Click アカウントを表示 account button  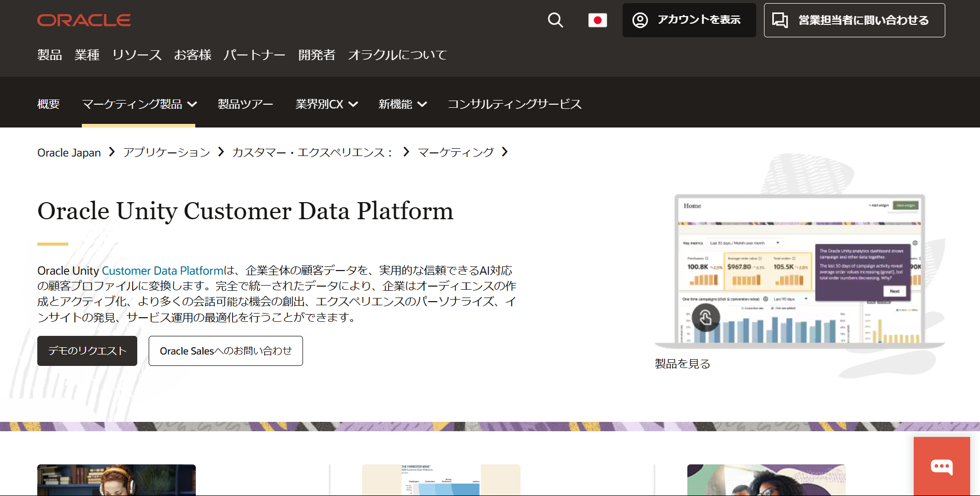(x=689, y=20)
